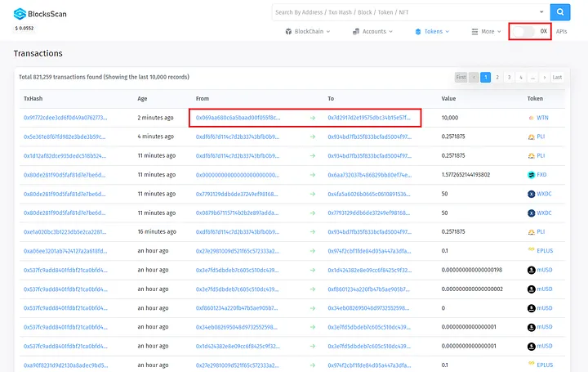The image size is (588, 372).
Task: Click the $ 0.0552 price label
Action: coord(24,28)
